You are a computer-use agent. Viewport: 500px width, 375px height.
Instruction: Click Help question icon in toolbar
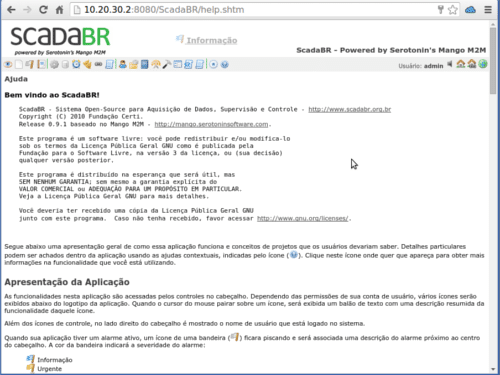225,64
